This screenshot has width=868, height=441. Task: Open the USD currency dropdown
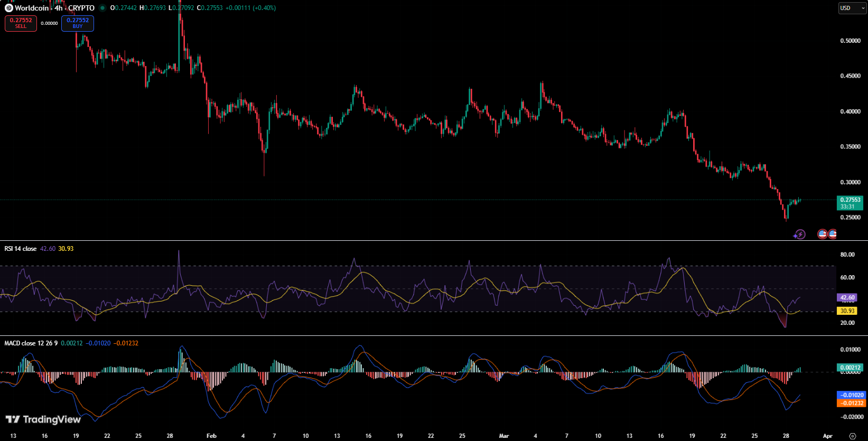[x=852, y=8]
